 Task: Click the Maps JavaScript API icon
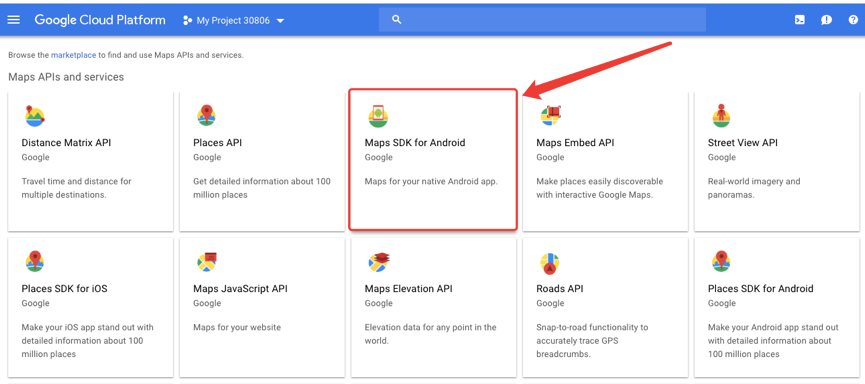pos(207,262)
